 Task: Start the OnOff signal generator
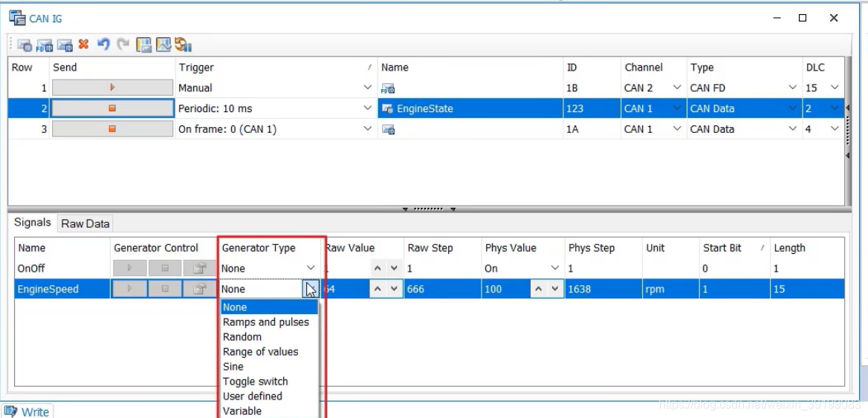(x=129, y=268)
